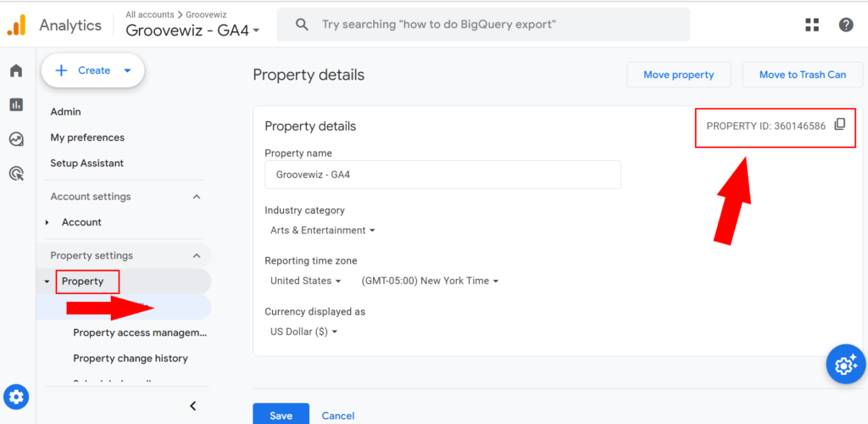Click the Property settings header label
868x424 pixels.
(x=92, y=256)
